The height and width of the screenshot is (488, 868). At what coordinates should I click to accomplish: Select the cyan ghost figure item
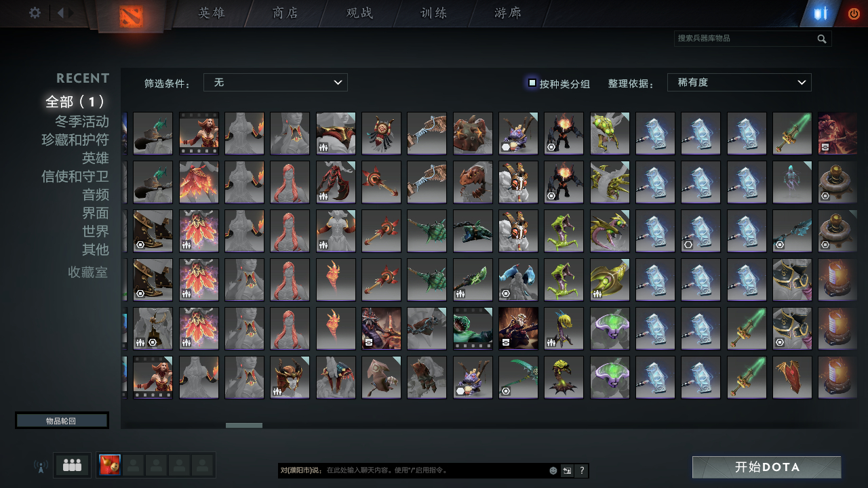792,182
